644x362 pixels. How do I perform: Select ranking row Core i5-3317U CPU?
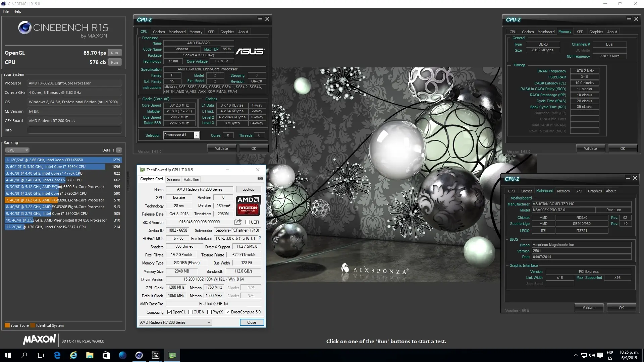[x=63, y=227]
